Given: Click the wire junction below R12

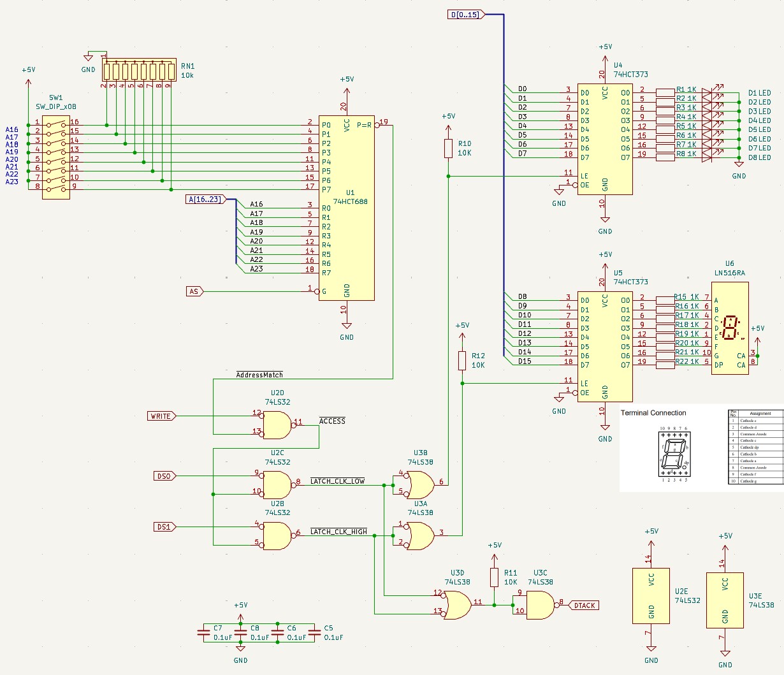Looking at the screenshot, I should coord(461,384).
